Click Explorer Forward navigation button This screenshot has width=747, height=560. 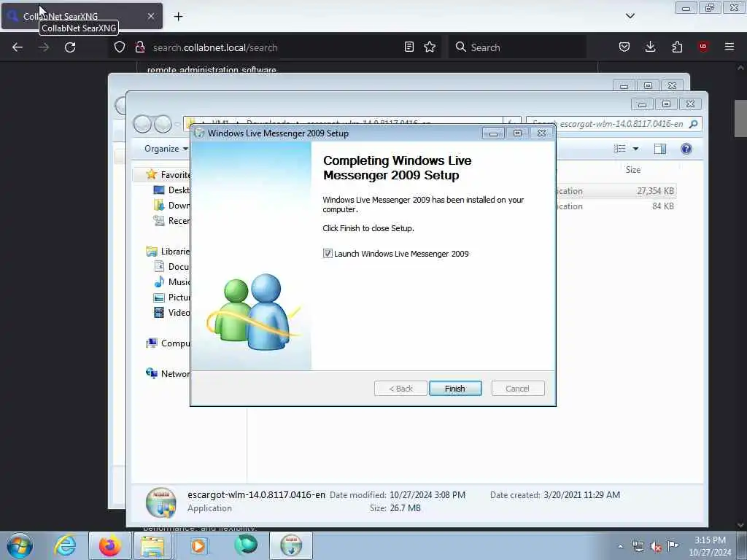coord(163,124)
